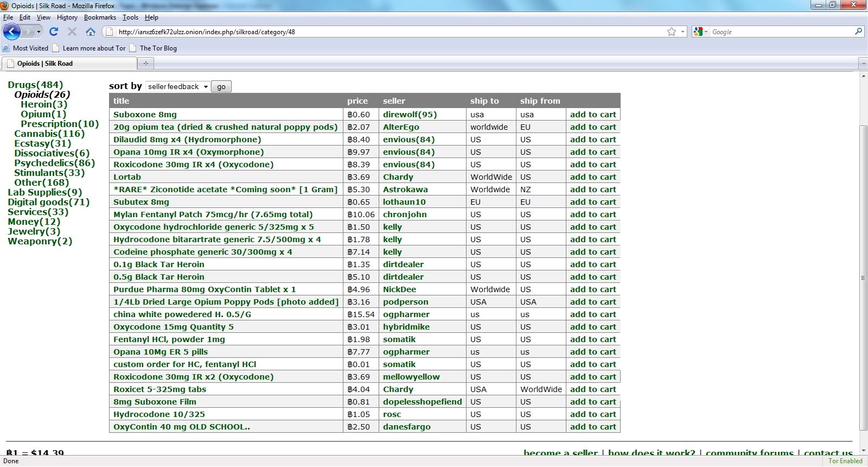Stop loading the page
868x467 pixels.
tap(72, 32)
